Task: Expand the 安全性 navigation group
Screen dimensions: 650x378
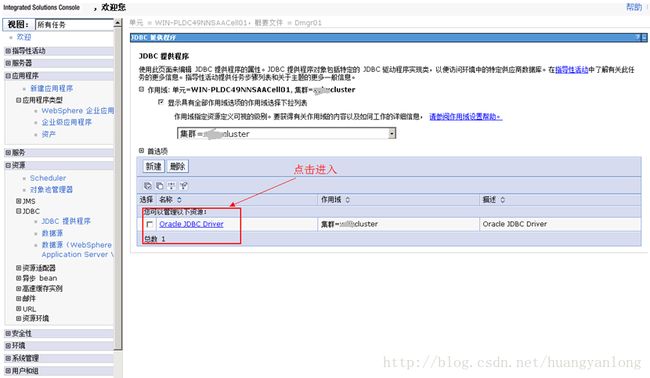Action: point(8,333)
